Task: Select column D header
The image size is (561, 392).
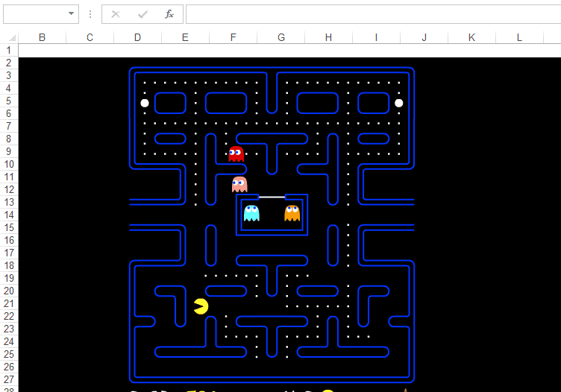Action: pyautogui.click(x=138, y=37)
